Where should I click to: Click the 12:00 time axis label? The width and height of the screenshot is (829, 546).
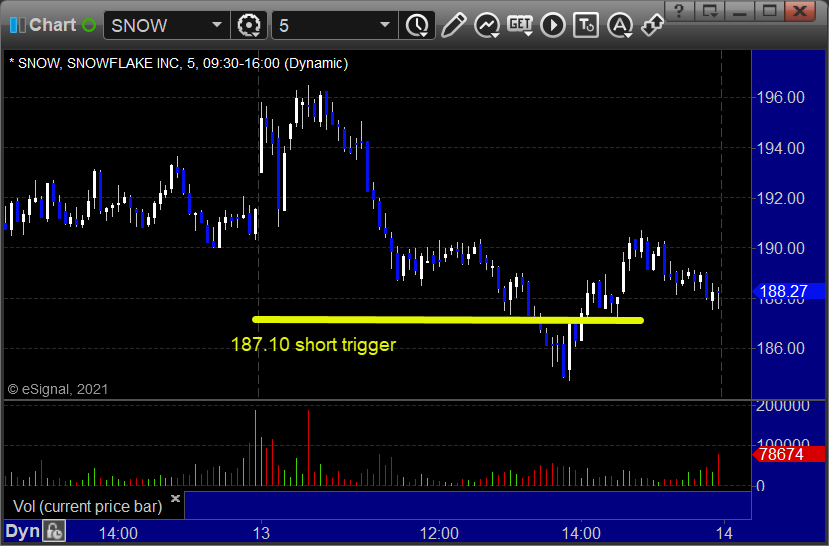439,533
